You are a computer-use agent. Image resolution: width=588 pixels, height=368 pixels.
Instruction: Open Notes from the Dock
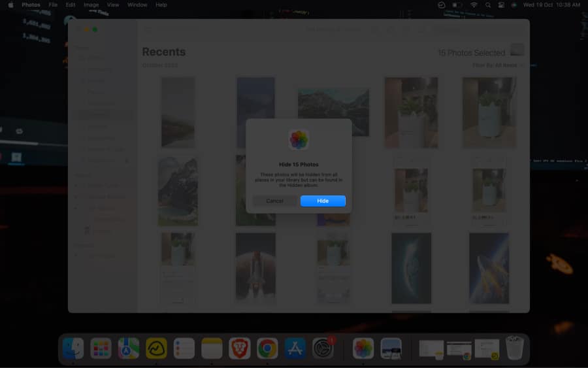pos(212,348)
